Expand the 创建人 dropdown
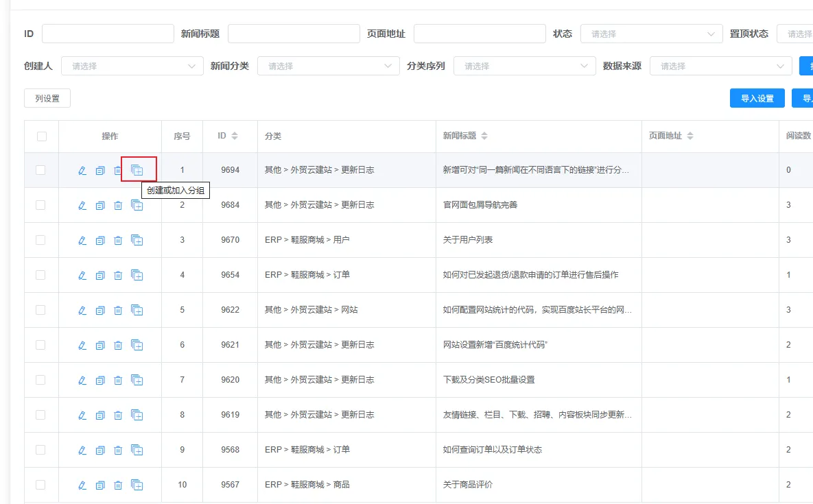The width and height of the screenshot is (813, 504). tap(132, 66)
